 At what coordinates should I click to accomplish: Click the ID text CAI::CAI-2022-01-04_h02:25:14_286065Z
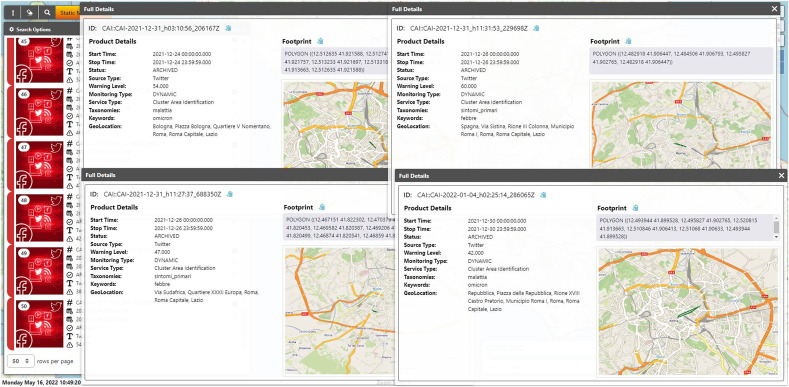476,195
